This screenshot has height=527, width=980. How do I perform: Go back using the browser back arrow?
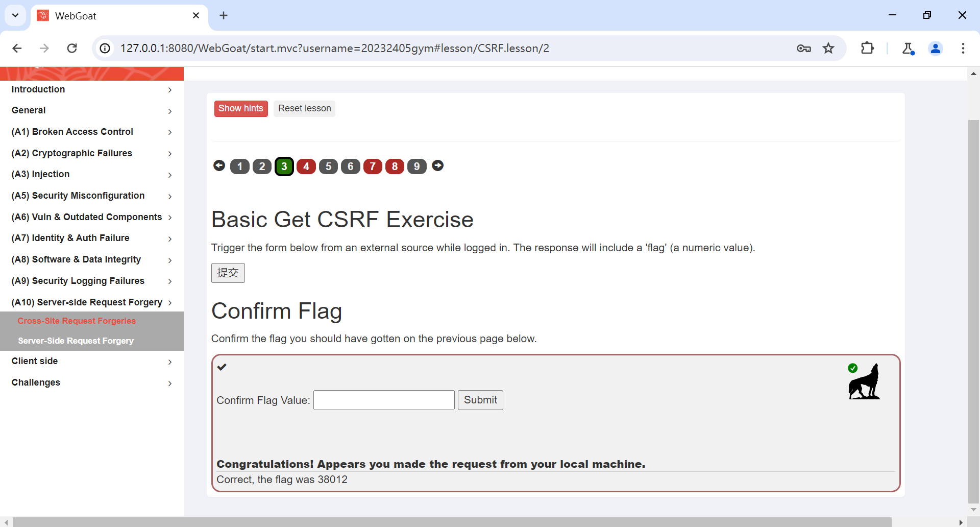[17, 48]
